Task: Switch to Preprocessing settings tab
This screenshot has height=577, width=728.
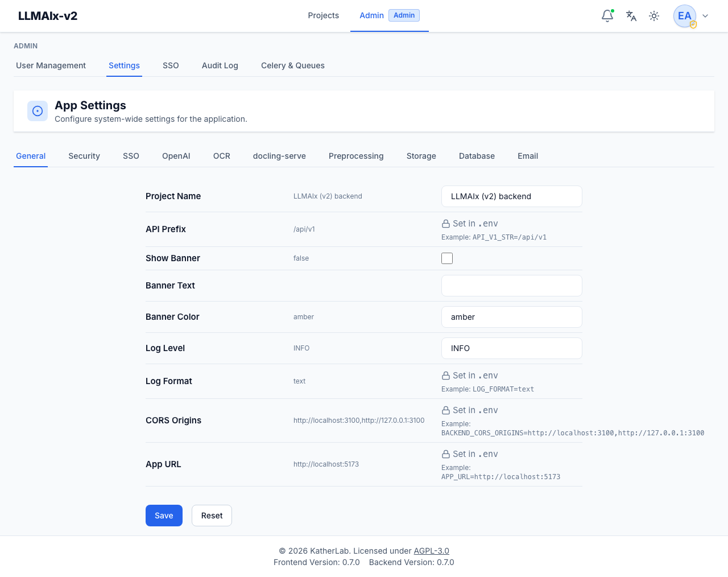Action: click(x=356, y=156)
